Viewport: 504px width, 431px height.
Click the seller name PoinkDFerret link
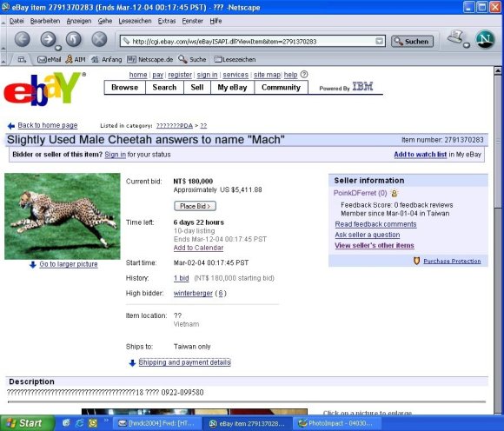click(355, 193)
